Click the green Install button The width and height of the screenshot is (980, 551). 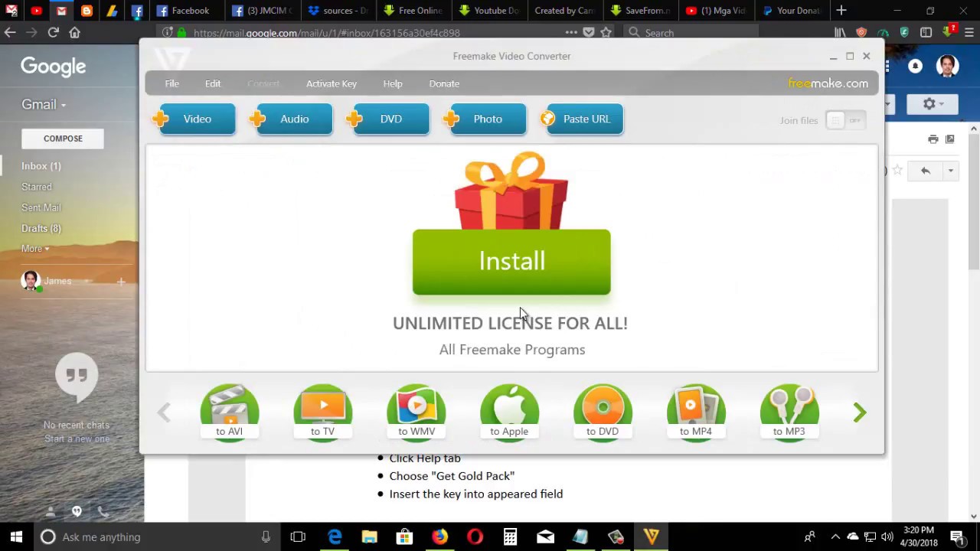pos(511,262)
